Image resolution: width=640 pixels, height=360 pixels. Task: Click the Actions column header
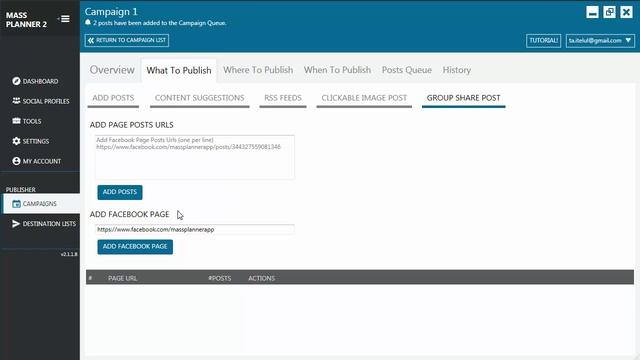coord(261,278)
